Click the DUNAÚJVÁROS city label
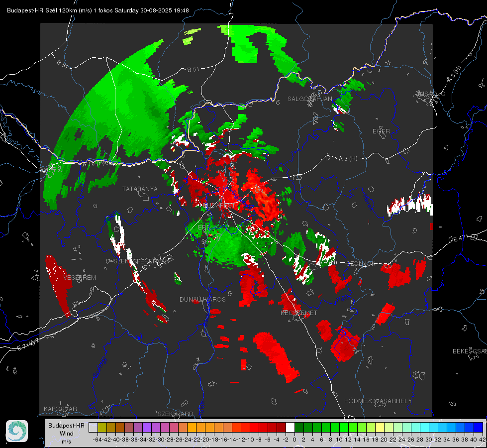This screenshot has height=448, width=487. point(202,299)
